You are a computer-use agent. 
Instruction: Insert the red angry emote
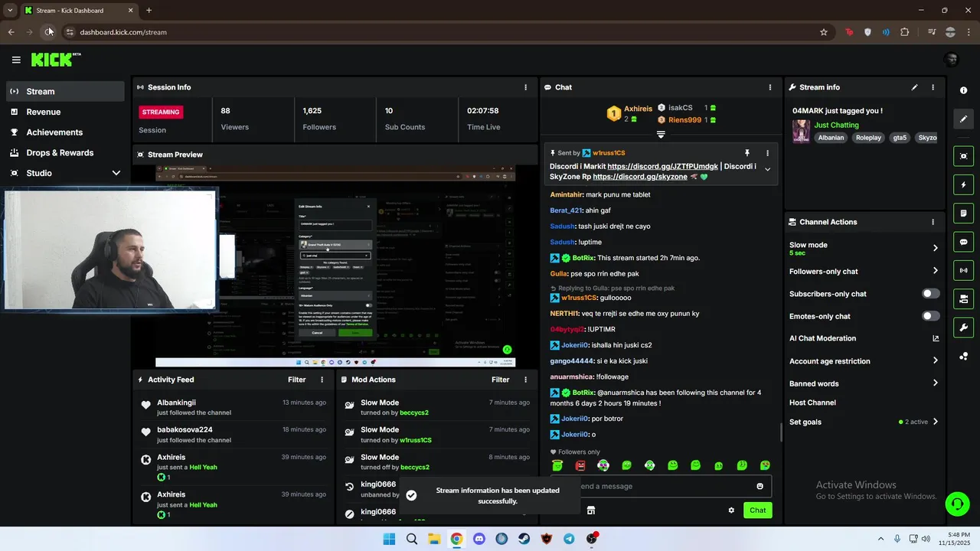[580, 465]
